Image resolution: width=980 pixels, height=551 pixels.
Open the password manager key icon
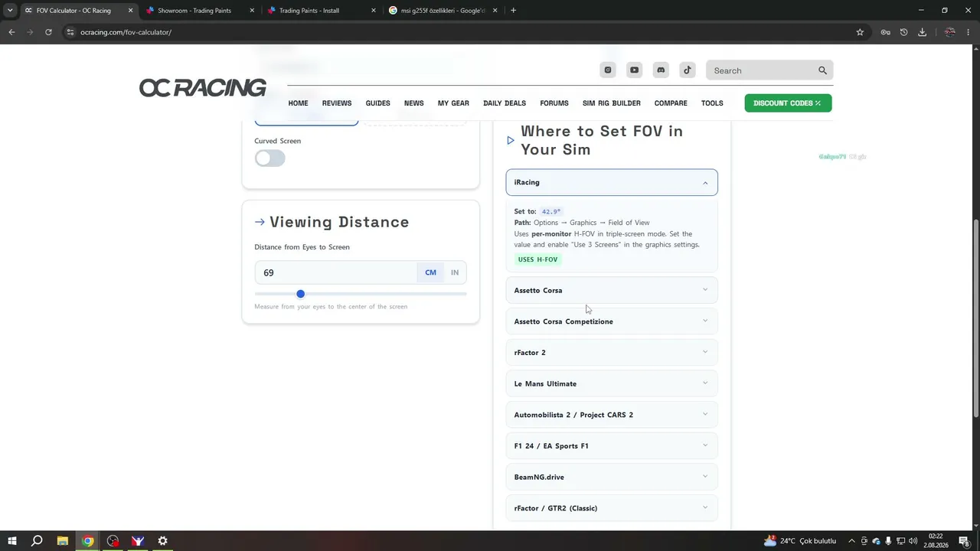point(885,32)
